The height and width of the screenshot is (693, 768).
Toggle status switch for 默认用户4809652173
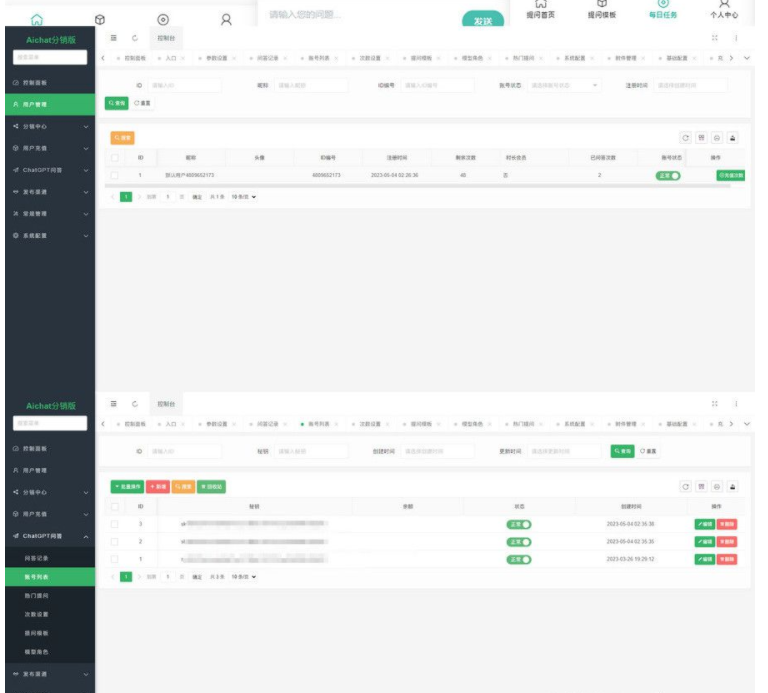[x=668, y=175]
